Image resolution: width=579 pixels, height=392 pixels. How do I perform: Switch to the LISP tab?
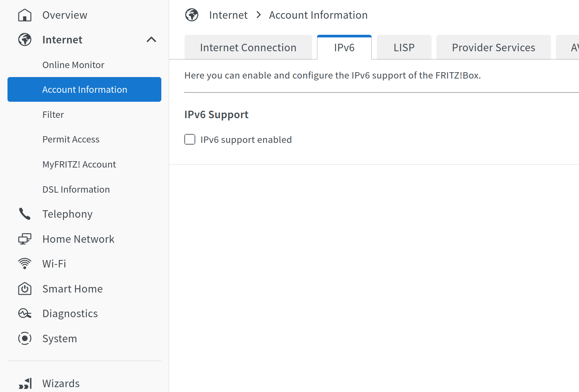pos(404,47)
